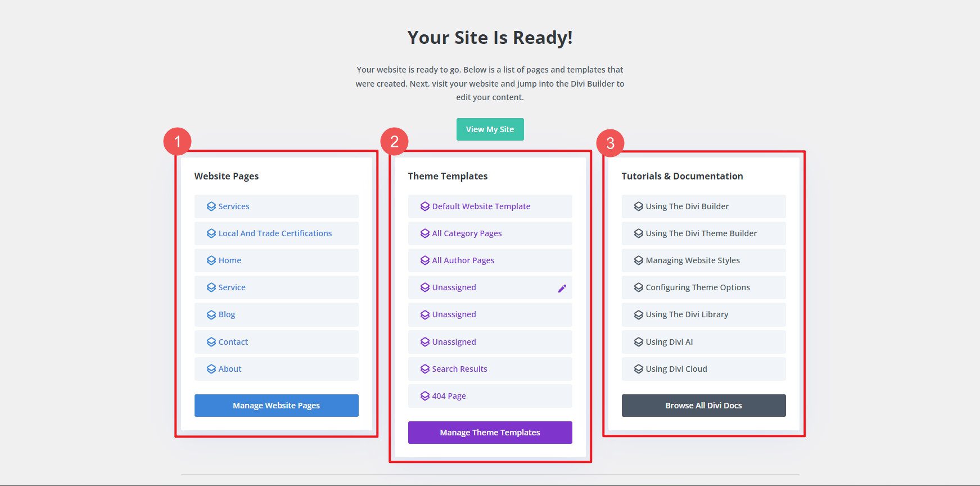Click the icon beside Using The Divi Theme Builder

point(639,233)
